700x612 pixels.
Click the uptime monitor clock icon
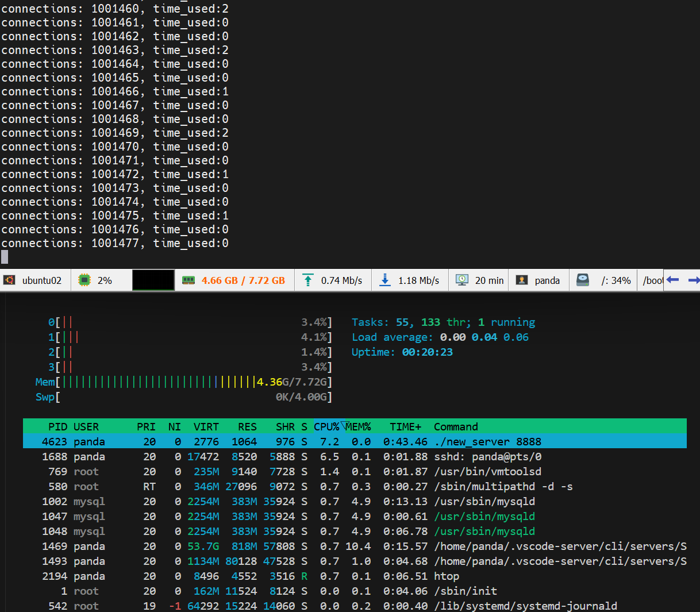point(462,280)
